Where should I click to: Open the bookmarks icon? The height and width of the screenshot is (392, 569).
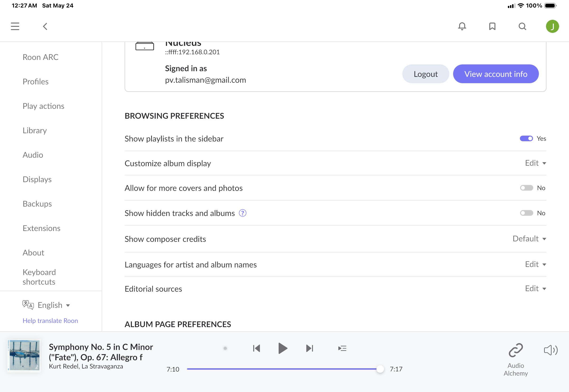pyautogui.click(x=492, y=26)
